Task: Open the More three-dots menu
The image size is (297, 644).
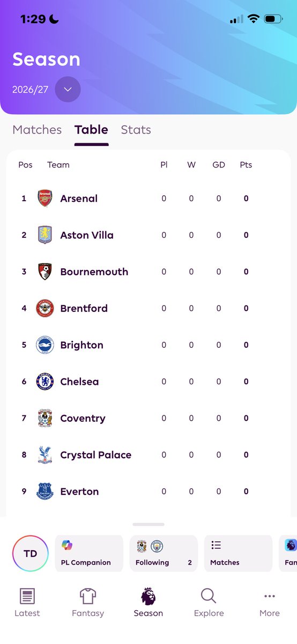Action: [270, 596]
